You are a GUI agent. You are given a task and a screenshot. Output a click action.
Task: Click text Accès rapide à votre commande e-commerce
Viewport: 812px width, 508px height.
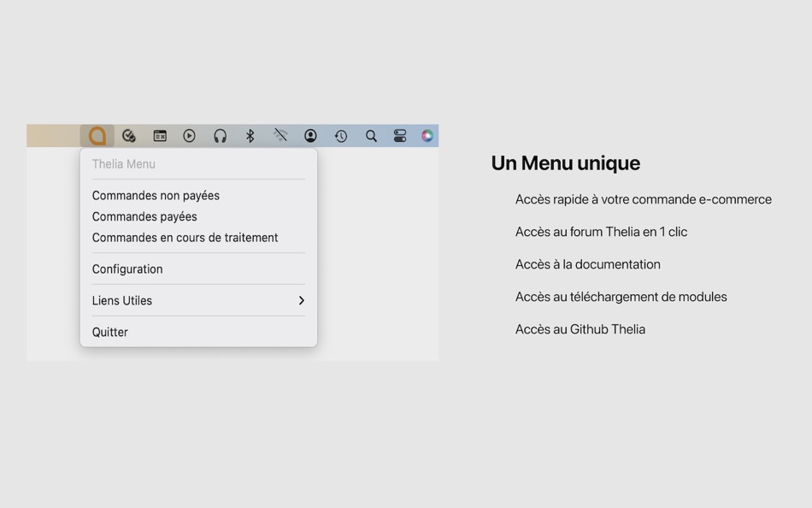click(x=643, y=199)
